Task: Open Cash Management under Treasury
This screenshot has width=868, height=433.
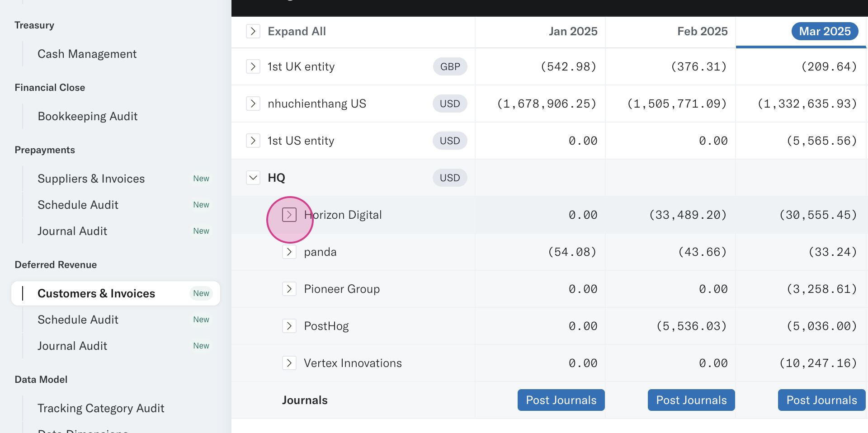Action: (x=87, y=54)
